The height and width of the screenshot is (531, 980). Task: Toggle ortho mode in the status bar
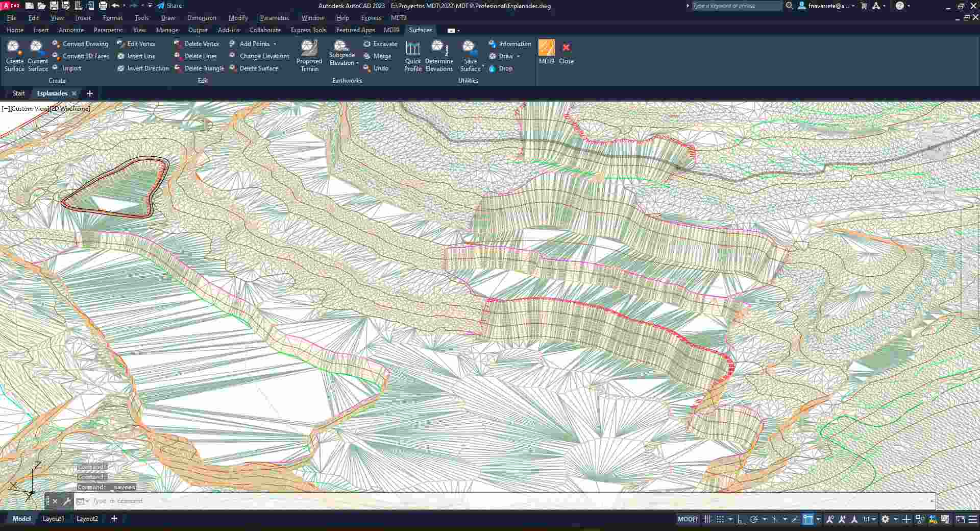pos(742,519)
